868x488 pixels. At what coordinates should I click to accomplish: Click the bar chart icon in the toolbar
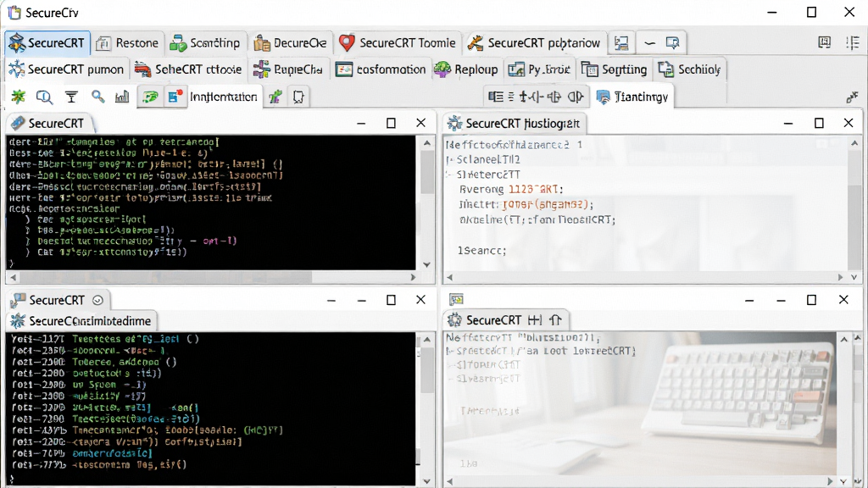point(122,97)
